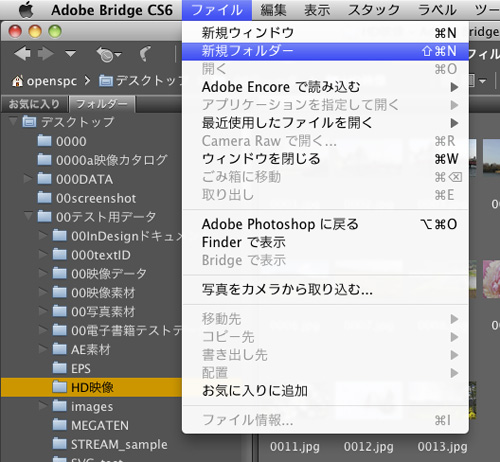Open the ファイル menu
Image resolution: width=500 pixels, height=462 pixels.
[x=217, y=10]
